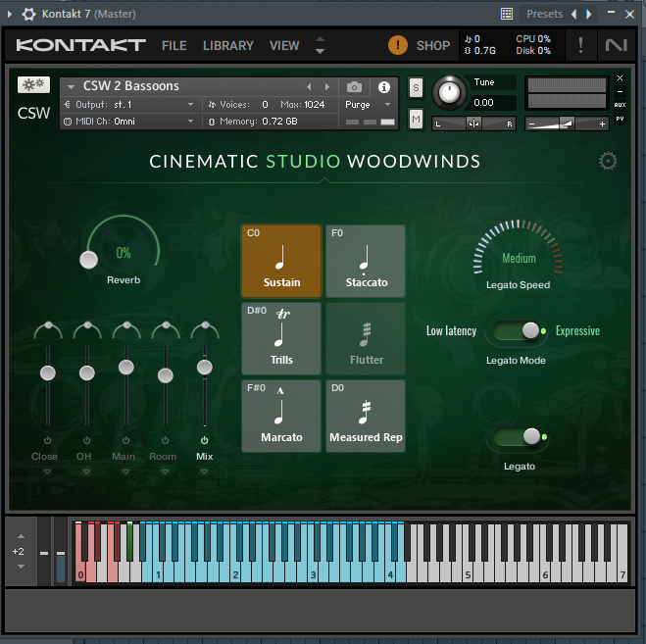646x644 pixels.
Task: Expand the Close mic output arrow
Action: click(x=47, y=471)
